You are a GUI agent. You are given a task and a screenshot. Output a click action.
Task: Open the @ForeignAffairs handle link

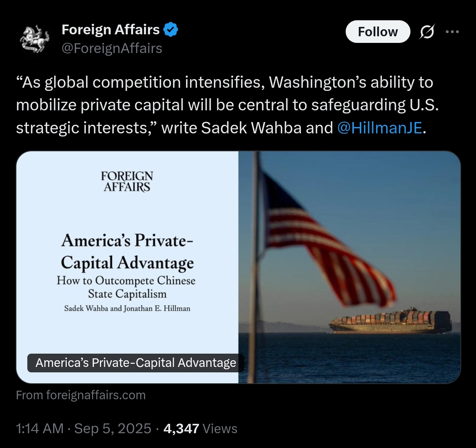[x=112, y=48]
